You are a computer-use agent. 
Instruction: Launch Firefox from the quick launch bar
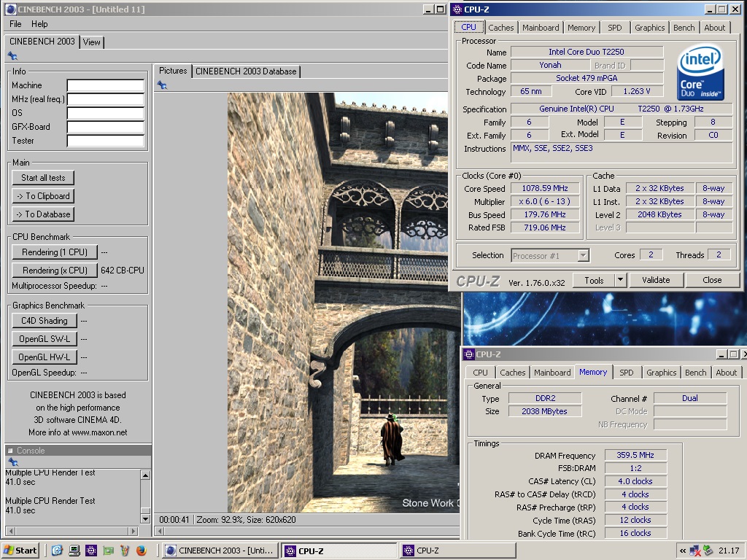click(142, 551)
